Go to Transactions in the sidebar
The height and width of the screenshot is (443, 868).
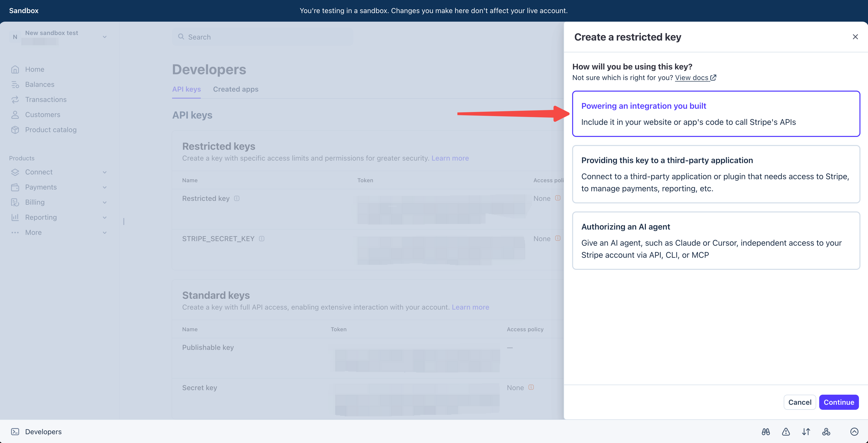[46, 99]
